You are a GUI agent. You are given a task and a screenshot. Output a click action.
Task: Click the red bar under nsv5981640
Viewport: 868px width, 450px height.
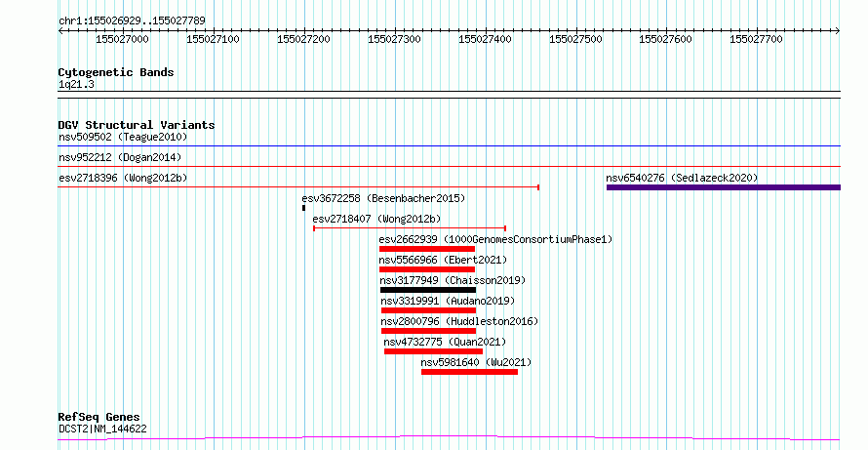point(469,372)
